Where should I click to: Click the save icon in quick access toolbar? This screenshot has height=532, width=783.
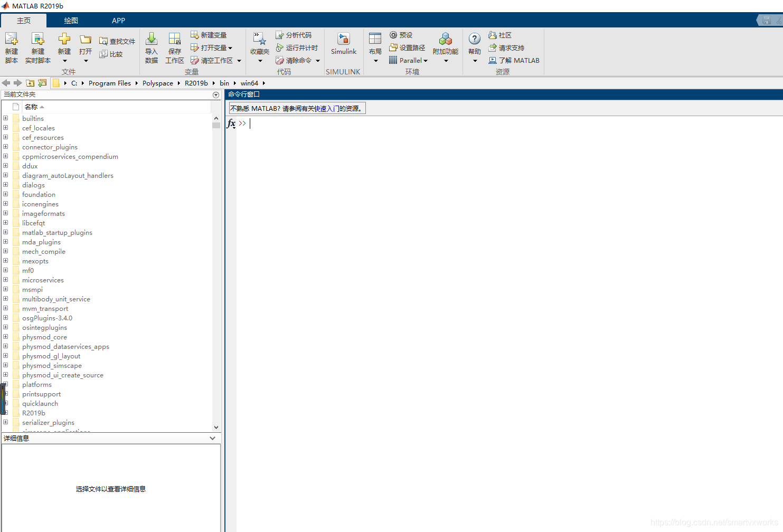(x=767, y=21)
